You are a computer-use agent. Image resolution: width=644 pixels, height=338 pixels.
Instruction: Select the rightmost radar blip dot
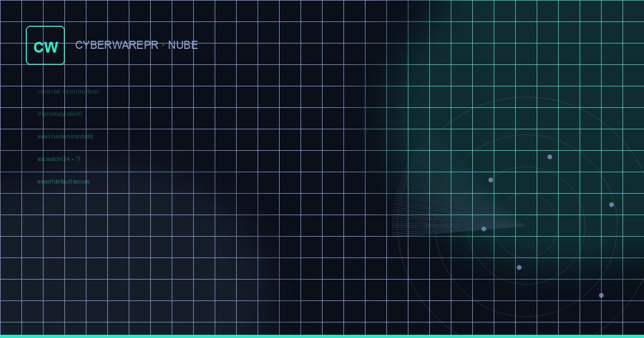611,204
